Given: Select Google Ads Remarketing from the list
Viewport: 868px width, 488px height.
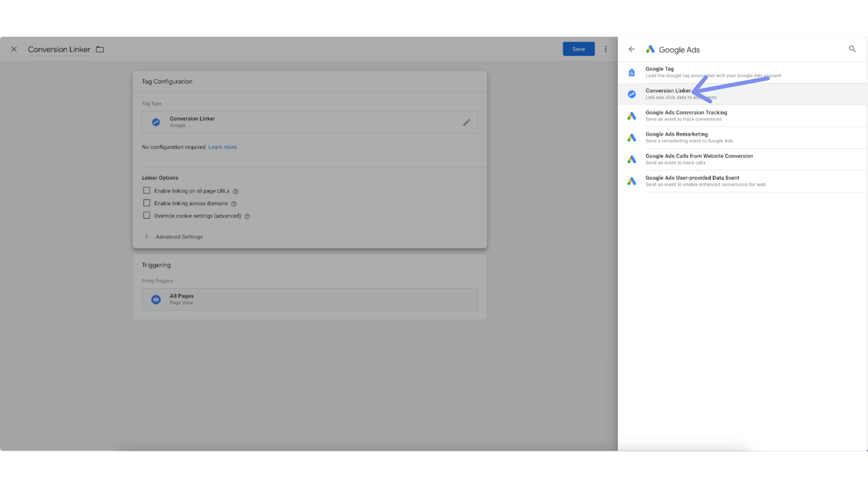Looking at the screenshot, I should coord(677,137).
